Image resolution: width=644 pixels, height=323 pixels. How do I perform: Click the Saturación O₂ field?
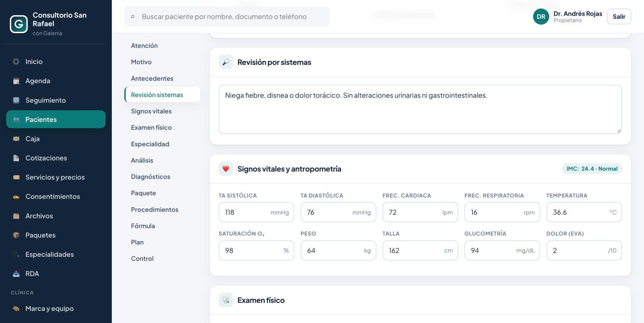tap(256, 251)
